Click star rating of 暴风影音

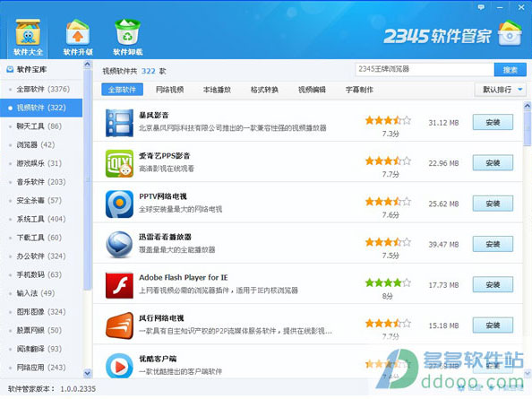tap(388, 120)
